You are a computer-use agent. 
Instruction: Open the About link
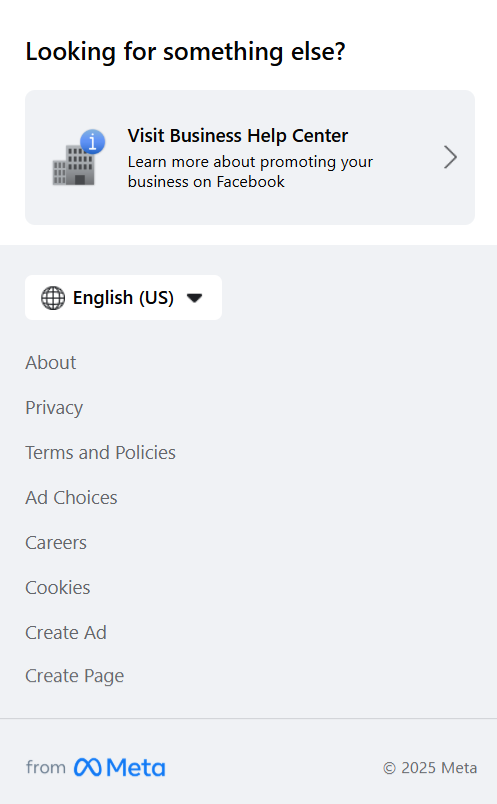tap(51, 363)
